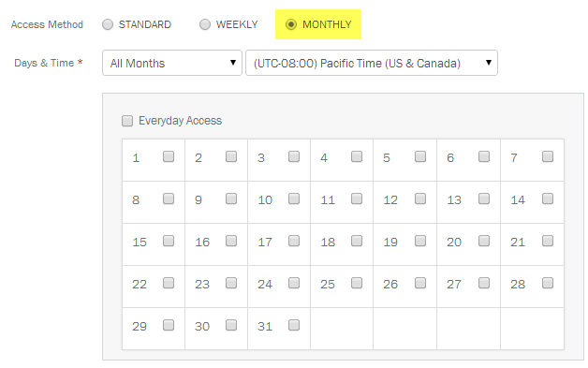
Task: Check the box for day 31
Action: 294,325
